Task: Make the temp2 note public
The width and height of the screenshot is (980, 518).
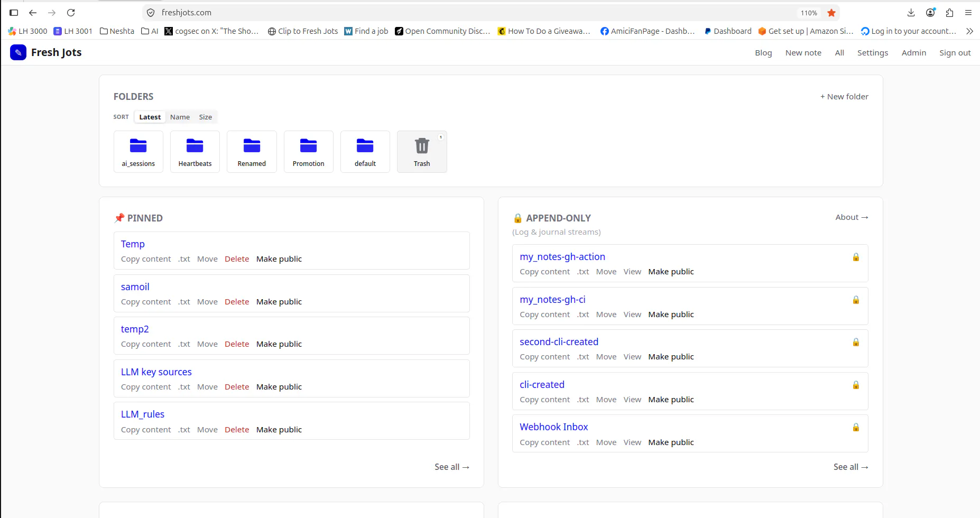Action: pos(279,344)
